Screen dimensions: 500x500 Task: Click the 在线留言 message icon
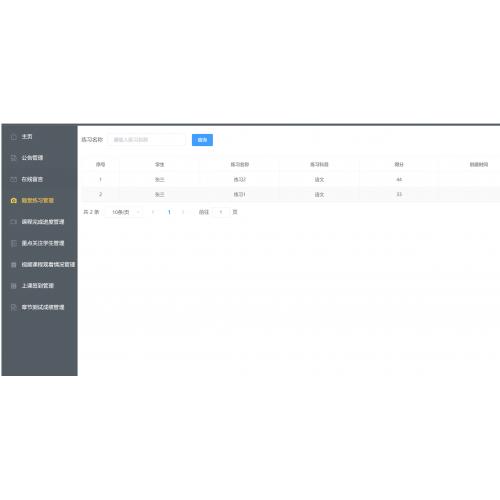tap(13, 179)
